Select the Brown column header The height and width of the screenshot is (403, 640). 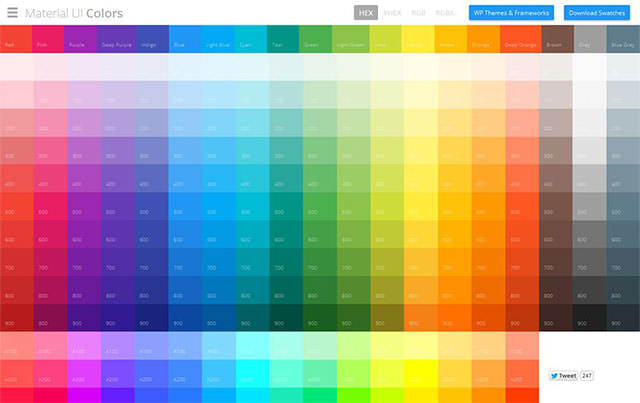(558, 39)
